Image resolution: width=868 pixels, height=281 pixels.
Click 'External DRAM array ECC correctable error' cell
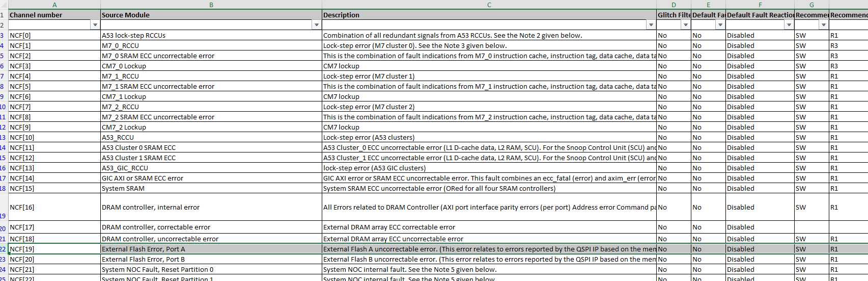489,227
